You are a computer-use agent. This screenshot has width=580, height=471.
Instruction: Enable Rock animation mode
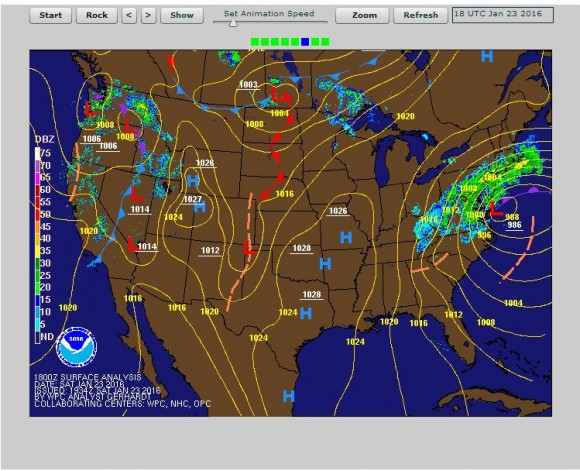97,16
